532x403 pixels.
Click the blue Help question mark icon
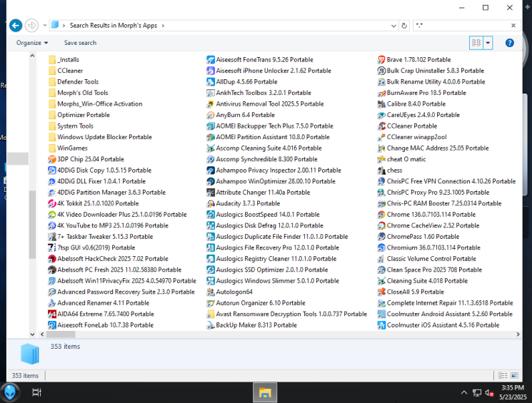click(x=509, y=43)
